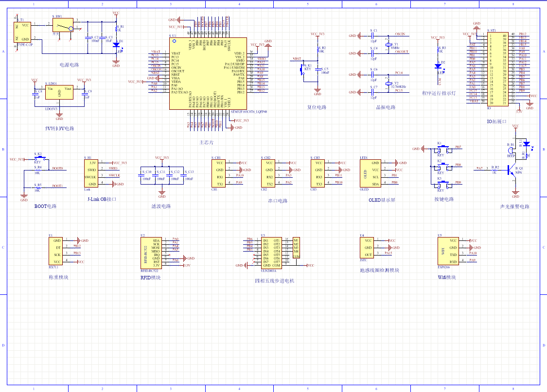Select the K1 key switch

coord(443,150)
